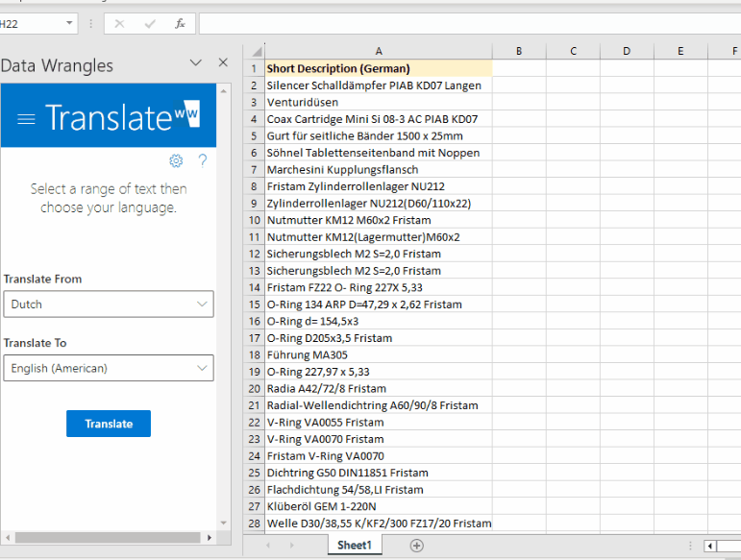This screenshot has width=741, height=560.
Task: Select cell 'Nutmutter KM12 M60x2 Fristam'
Action: tap(379, 220)
